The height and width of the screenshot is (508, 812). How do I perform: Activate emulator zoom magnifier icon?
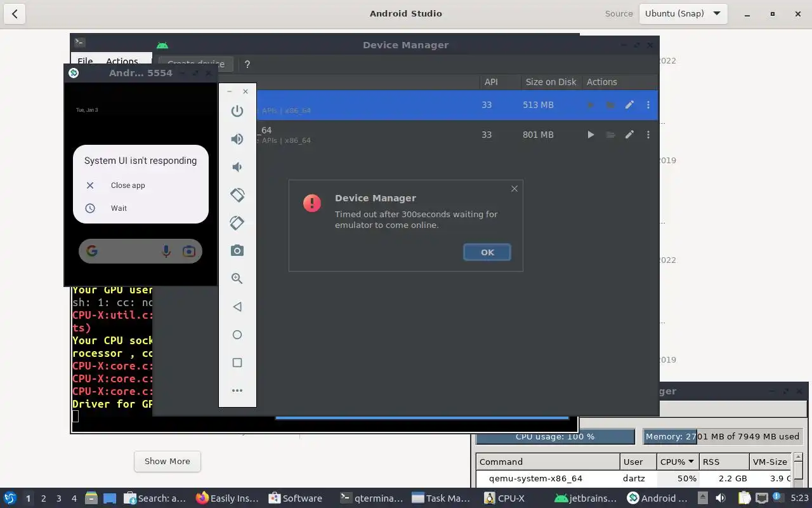point(237,278)
